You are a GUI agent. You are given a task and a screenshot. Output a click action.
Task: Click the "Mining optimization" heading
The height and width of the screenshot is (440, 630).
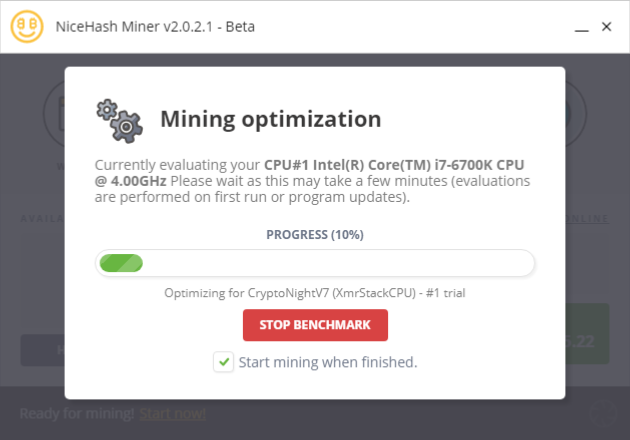[x=271, y=119]
